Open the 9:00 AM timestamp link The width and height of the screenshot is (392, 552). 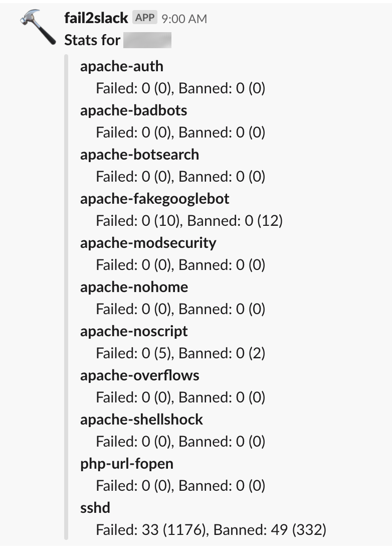point(184,19)
